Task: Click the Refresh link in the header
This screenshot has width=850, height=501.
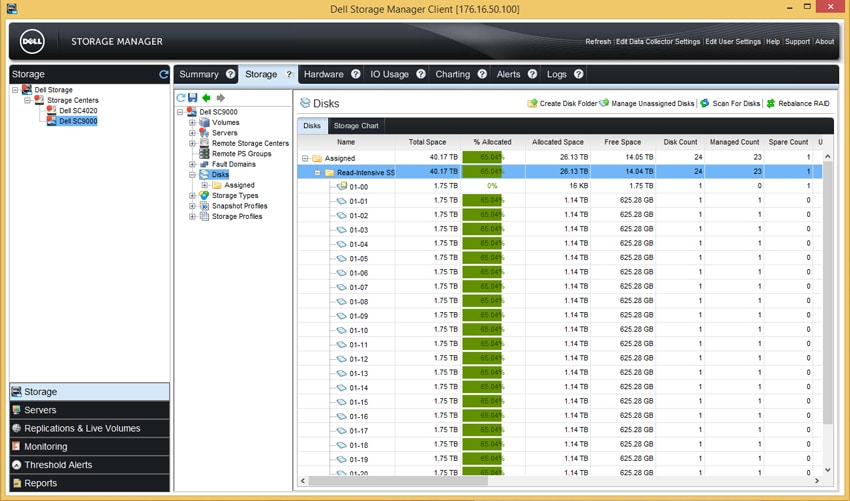Action: (598, 42)
